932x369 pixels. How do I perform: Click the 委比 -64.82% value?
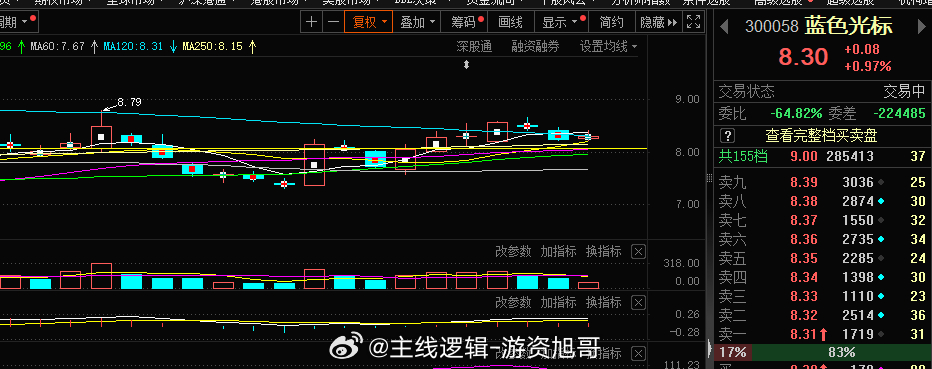pyautogui.click(x=796, y=113)
